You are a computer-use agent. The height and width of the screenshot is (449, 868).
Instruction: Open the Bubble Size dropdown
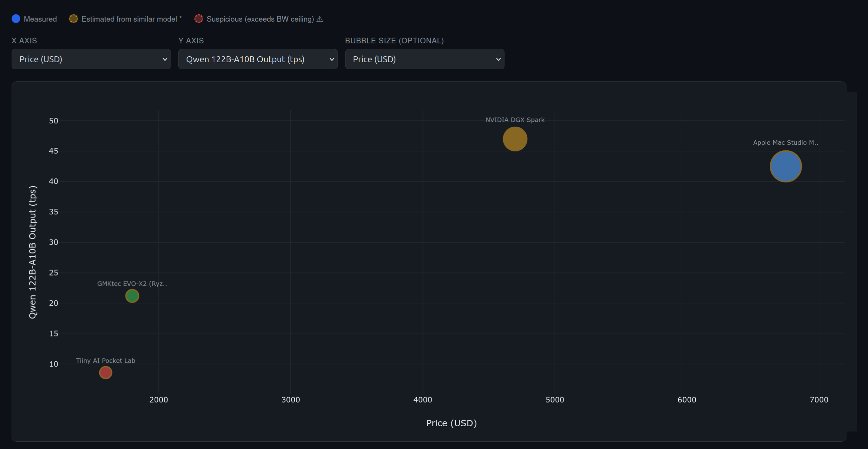(x=425, y=59)
